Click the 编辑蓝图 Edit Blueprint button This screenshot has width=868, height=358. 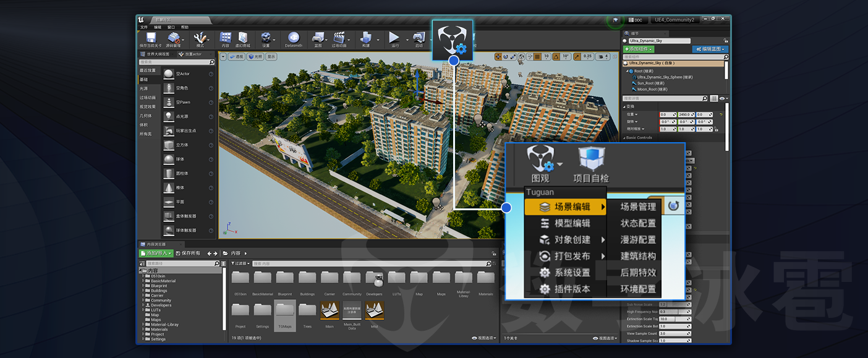click(710, 49)
